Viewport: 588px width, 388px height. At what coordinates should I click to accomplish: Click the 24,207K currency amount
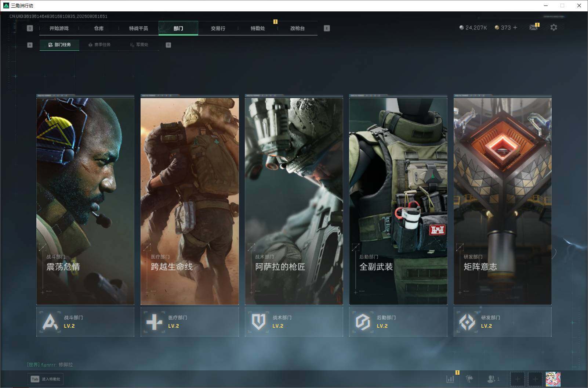(476, 28)
